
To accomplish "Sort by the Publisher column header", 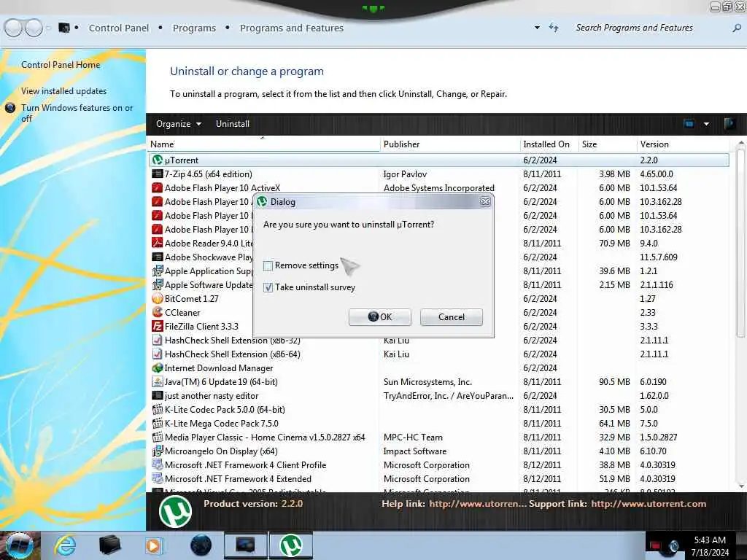I will point(449,144).
